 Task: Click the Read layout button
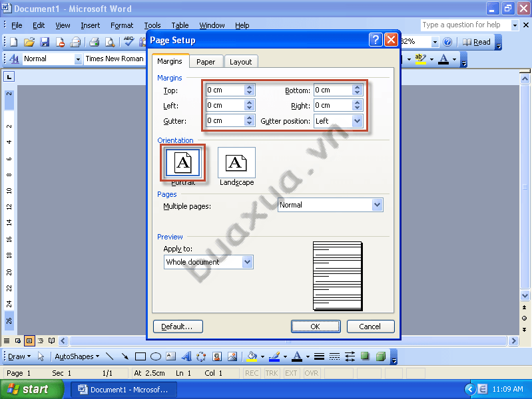477,42
